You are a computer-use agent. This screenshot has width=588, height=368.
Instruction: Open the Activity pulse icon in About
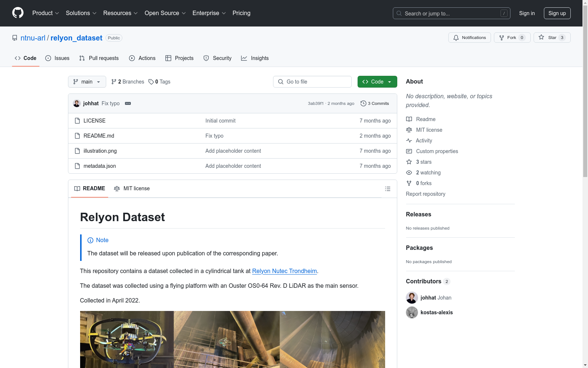[x=409, y=141]
